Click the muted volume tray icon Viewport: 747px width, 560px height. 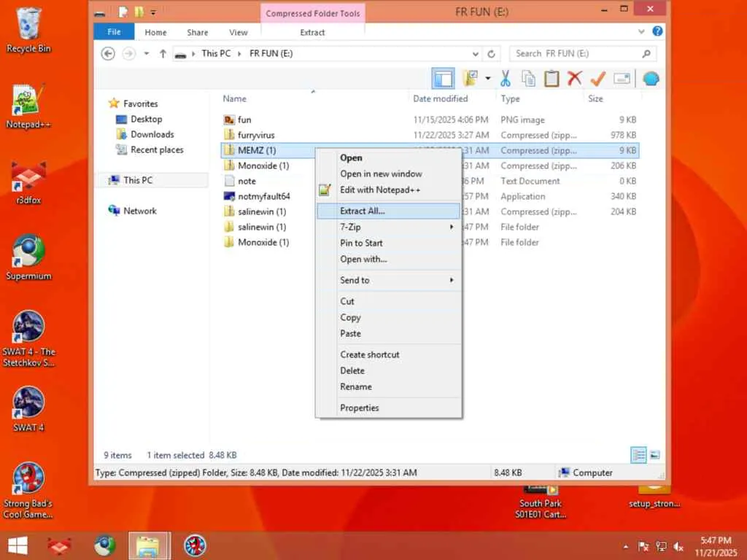[x=678, y=547]
